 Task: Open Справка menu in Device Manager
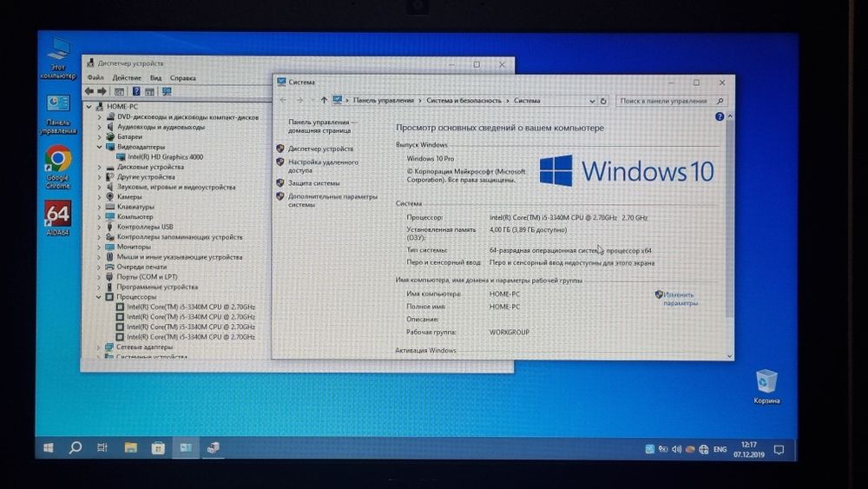[182, 77]
